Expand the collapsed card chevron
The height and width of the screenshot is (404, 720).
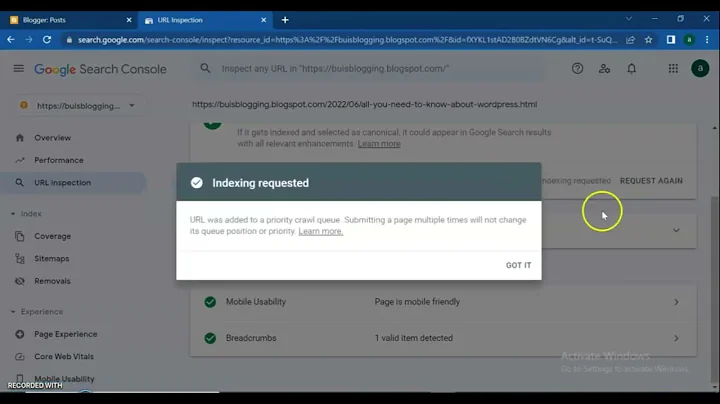(x=676, y=230)
